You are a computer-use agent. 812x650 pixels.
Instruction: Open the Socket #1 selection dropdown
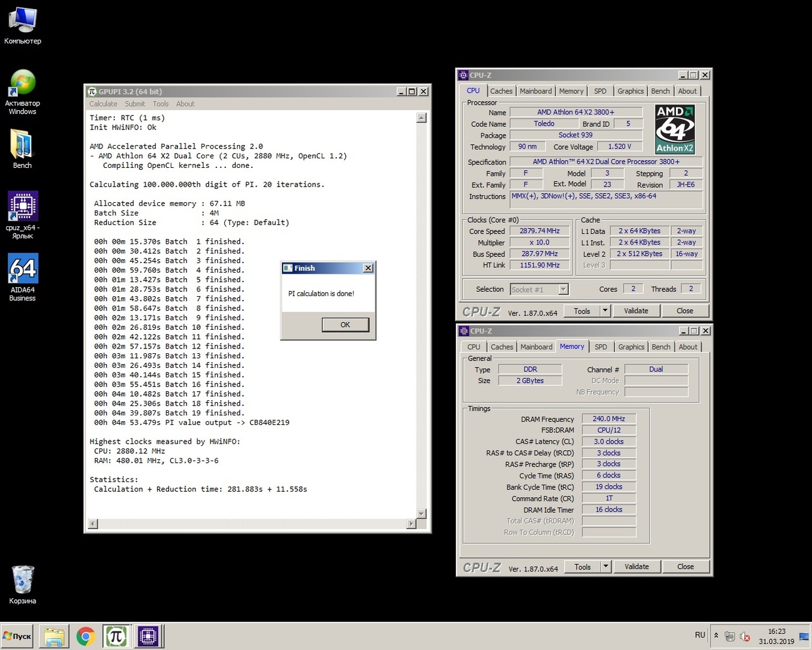539,289
